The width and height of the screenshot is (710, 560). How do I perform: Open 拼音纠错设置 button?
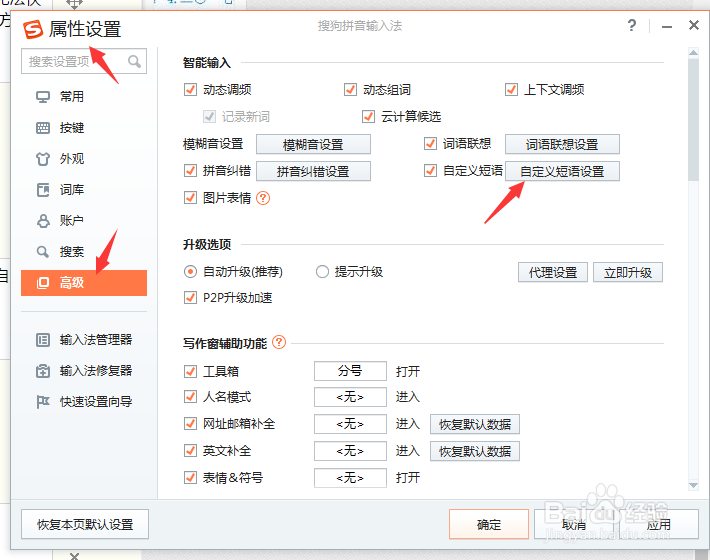pyautogui.click(x=313, y=171)
